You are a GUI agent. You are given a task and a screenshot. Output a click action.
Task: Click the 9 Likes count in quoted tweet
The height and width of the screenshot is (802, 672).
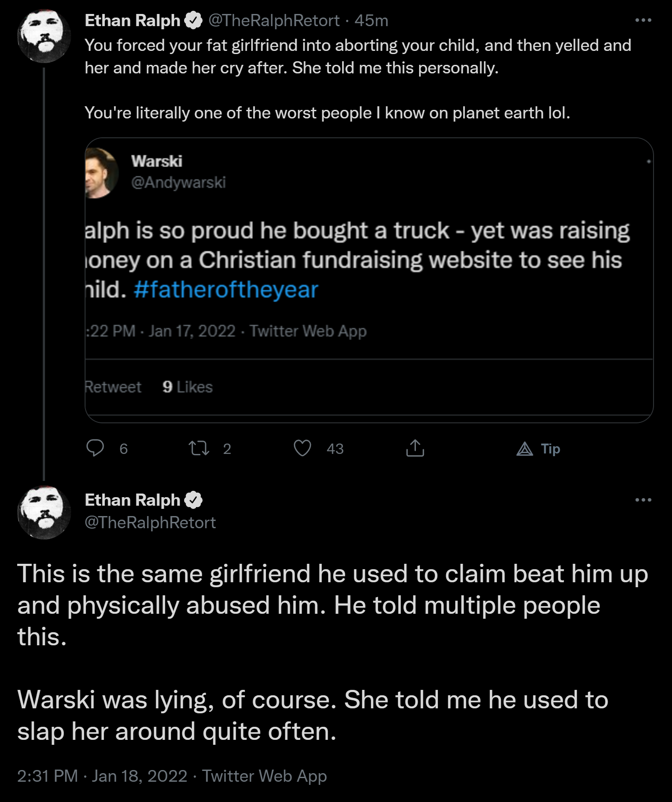pyautogui.click(x=188, y=387)
